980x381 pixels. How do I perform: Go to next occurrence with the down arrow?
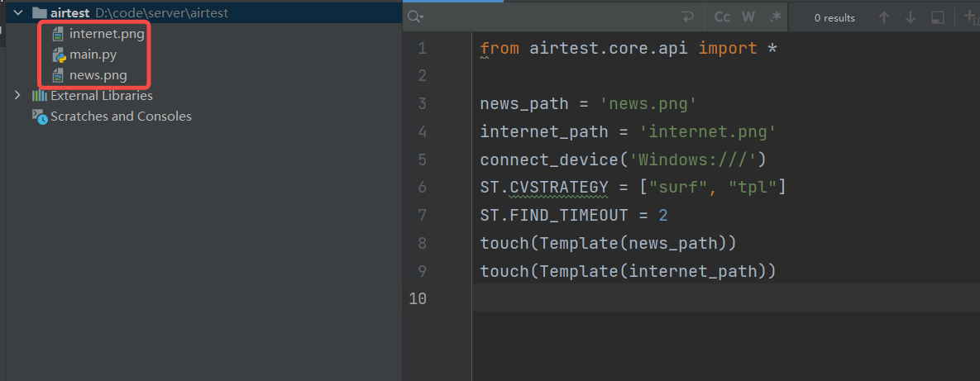911,18
